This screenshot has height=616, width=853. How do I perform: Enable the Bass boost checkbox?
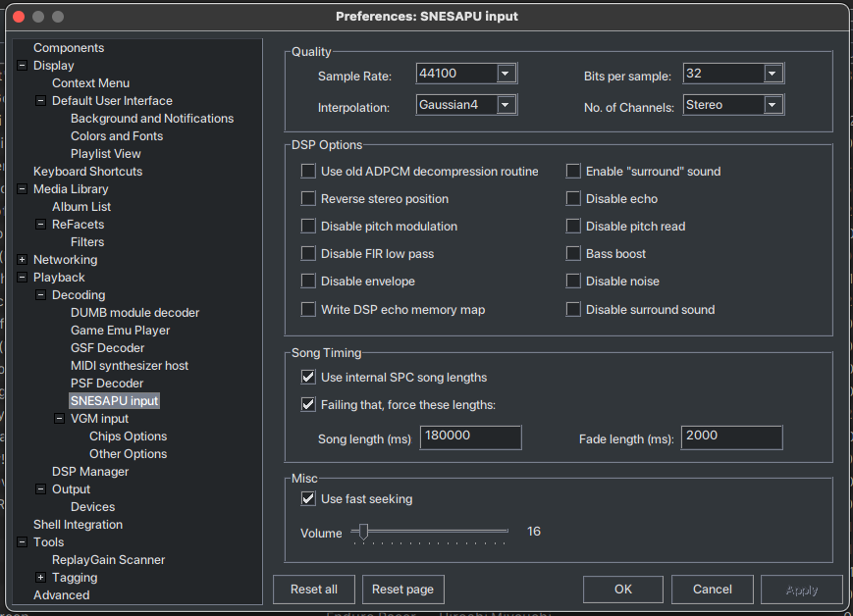click(573, 253)
